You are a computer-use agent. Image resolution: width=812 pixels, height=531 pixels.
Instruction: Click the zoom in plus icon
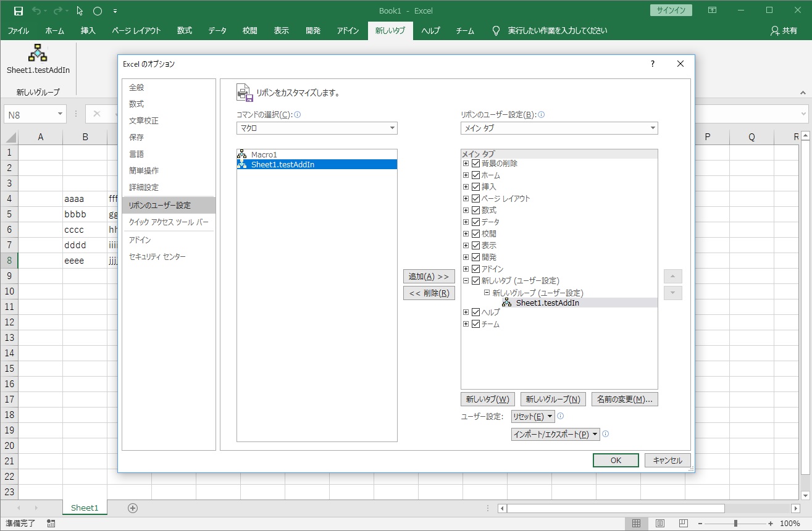coord(770,524)
